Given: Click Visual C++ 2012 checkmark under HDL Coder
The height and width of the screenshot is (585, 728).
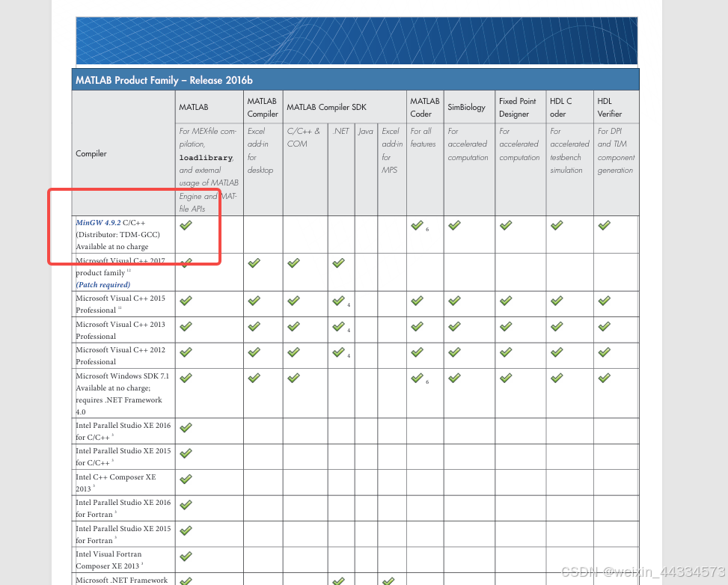Looking at the screenshot, I should click(x=557, y=352).
